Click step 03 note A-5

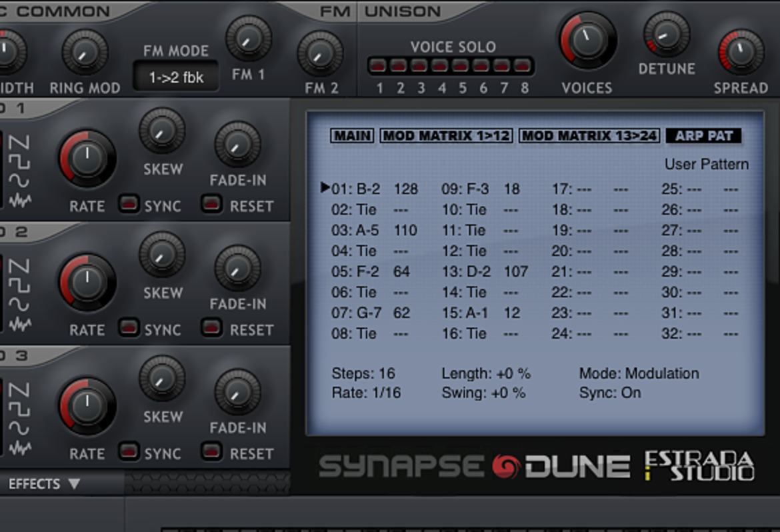click(367, 231)
